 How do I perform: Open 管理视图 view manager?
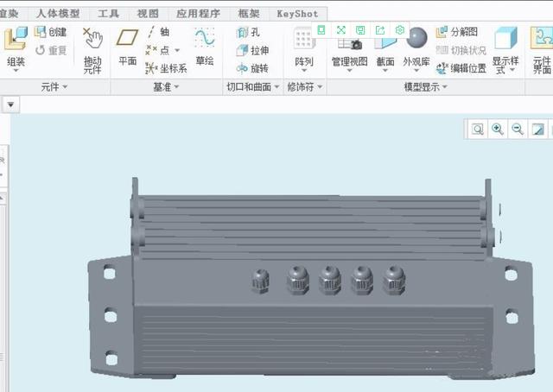tap(349, 51)
